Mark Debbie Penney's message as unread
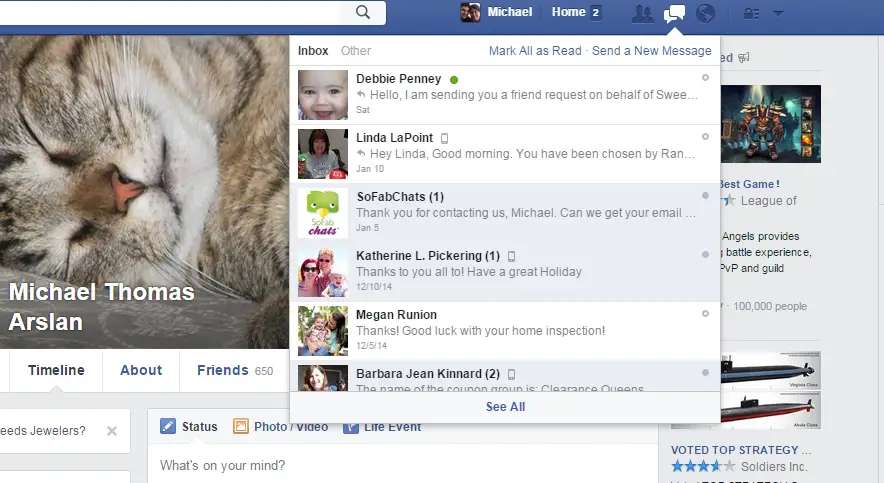 point(705,78)
